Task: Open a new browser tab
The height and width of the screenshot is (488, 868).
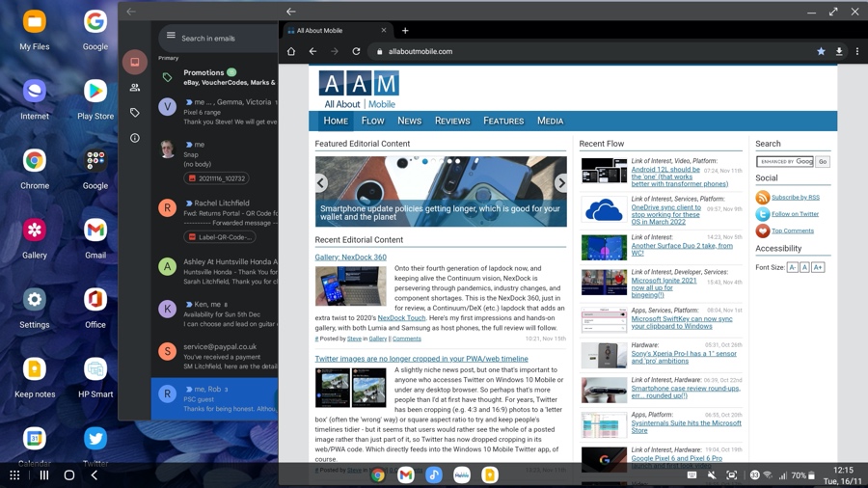Action: click(405, 31)
